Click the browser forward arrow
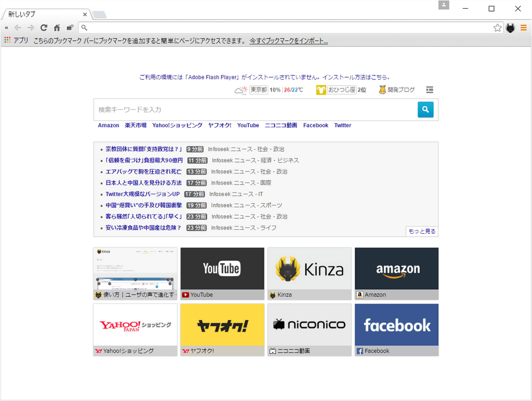532x401 pixels. 31,28
